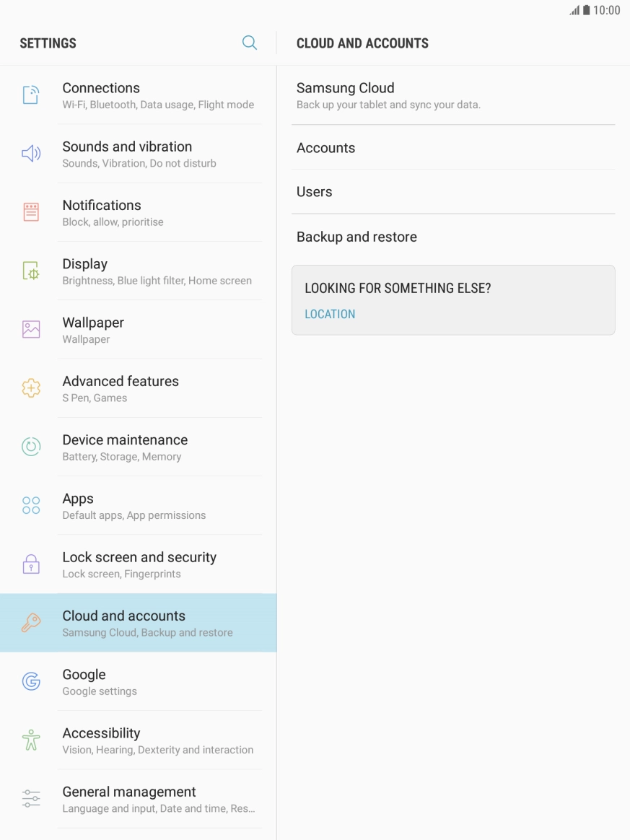Image resolution: width=630 pixels, height=840 pixels.
Task: Tap the Notifications icon
Action: pyautogui.click(x=31, y=212)
